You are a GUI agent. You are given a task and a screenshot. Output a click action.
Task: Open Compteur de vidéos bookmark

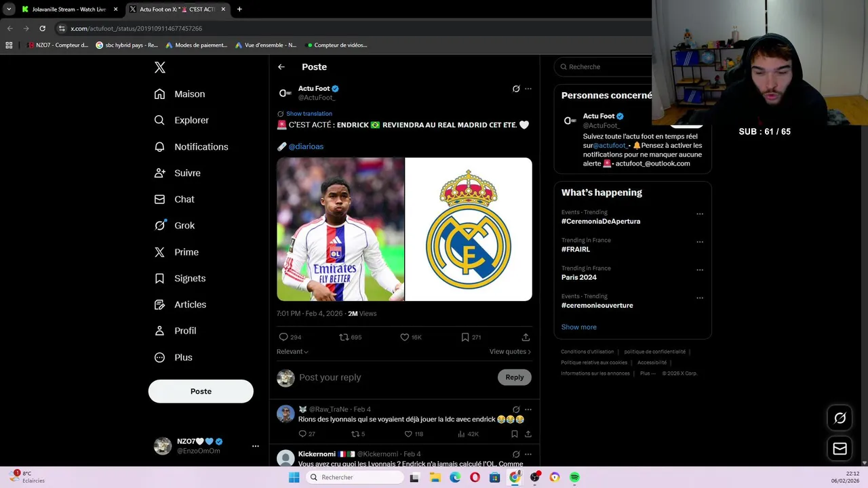(337, 45)
